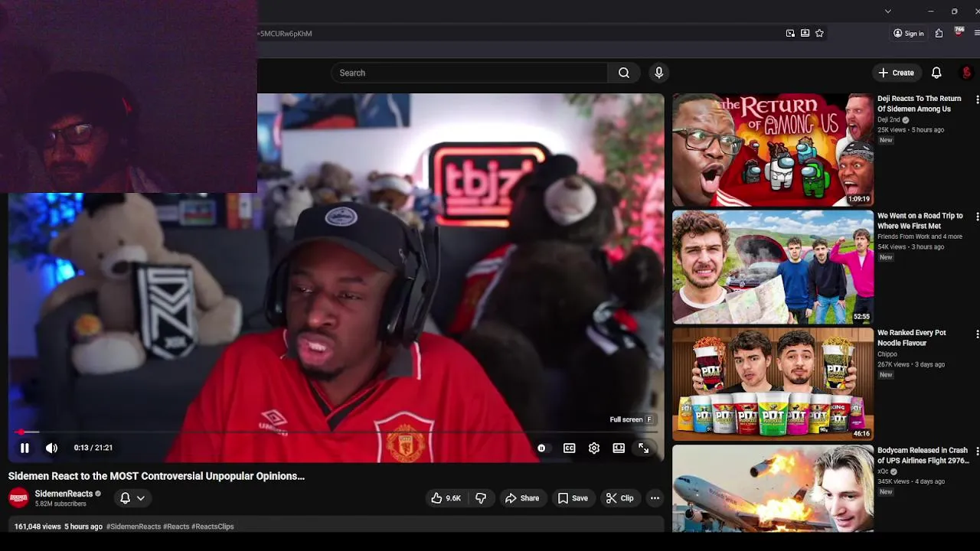Viewport: 980px width, 551px height.
Task: Open the browser hamburger menu
Action: click(977, 33)
